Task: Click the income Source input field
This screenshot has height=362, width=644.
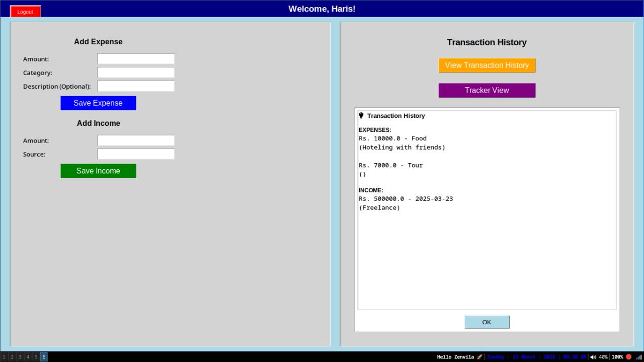Action: tap(135, 154)
